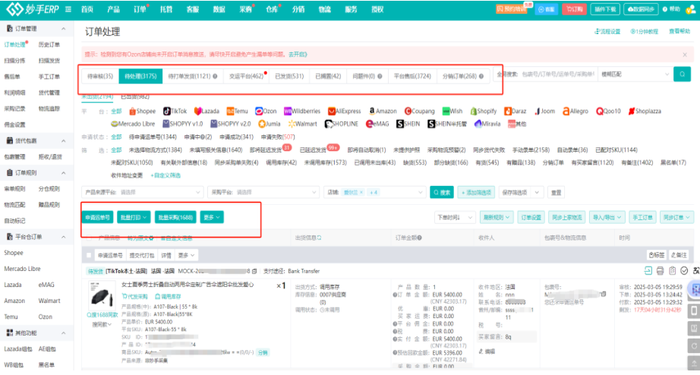Filter orders by TikTok platform icon
700x375 pixels.
175,111
